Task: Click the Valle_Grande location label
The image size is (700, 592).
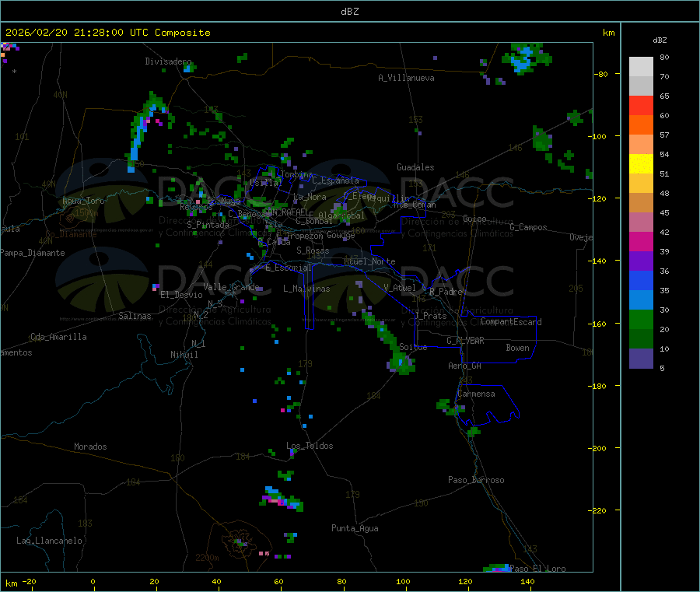Action: click(x=231, y=287)
